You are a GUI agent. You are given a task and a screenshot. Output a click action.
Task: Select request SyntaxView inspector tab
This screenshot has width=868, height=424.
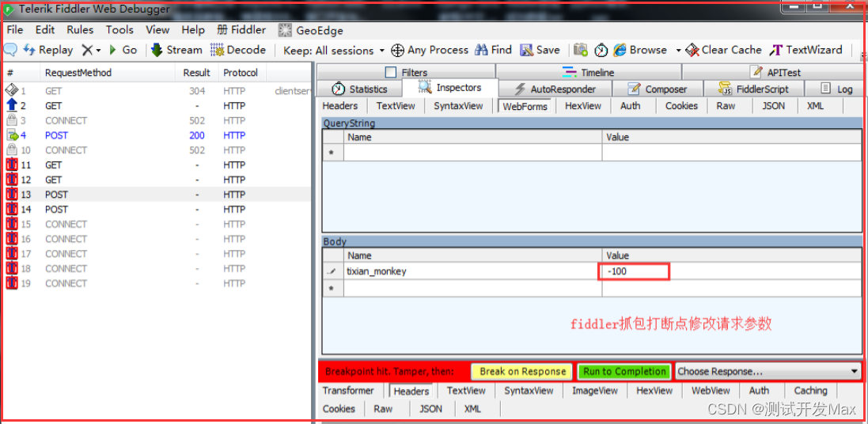[458, 106]
